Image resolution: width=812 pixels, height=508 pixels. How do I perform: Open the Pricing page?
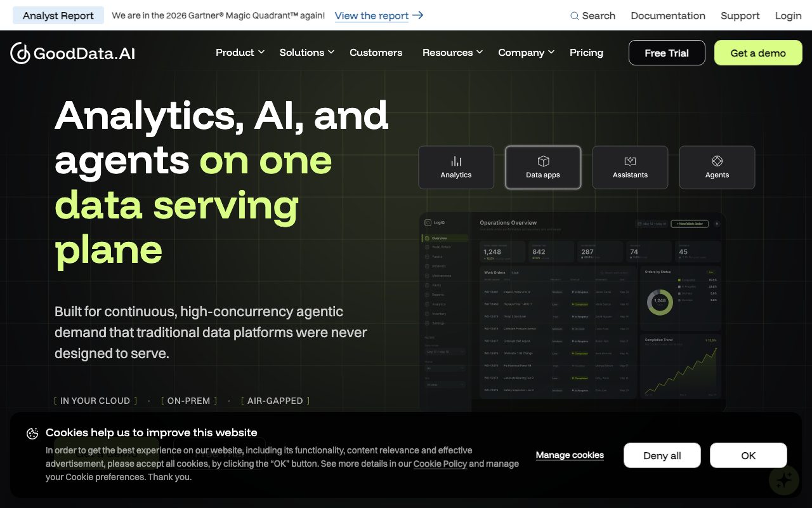[x=586, y=53]
